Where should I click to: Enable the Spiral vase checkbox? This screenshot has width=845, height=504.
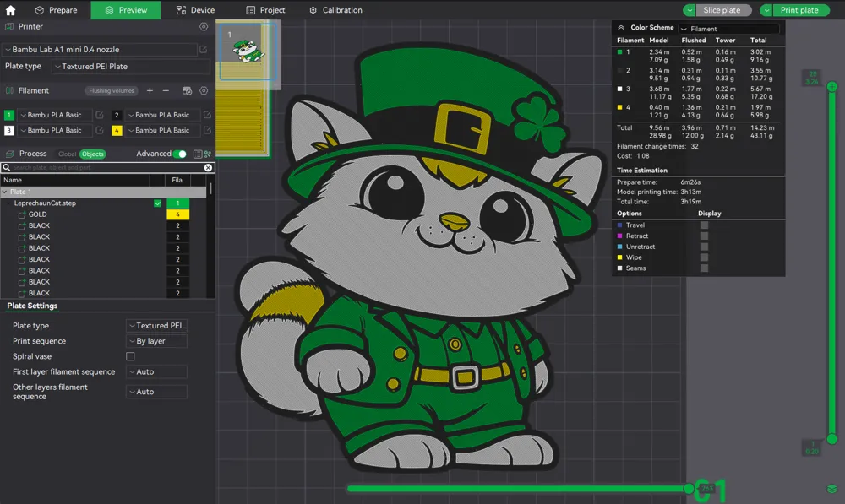click(130, 356)
